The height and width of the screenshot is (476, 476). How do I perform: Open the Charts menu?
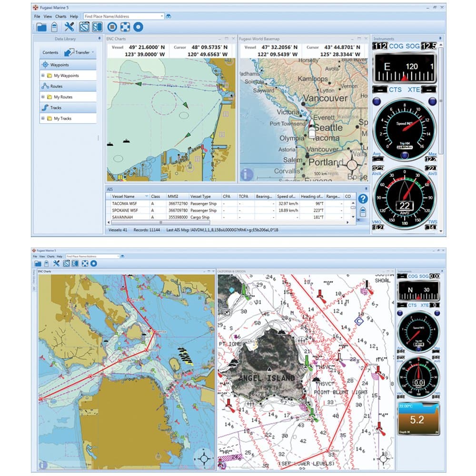(60, 16)
